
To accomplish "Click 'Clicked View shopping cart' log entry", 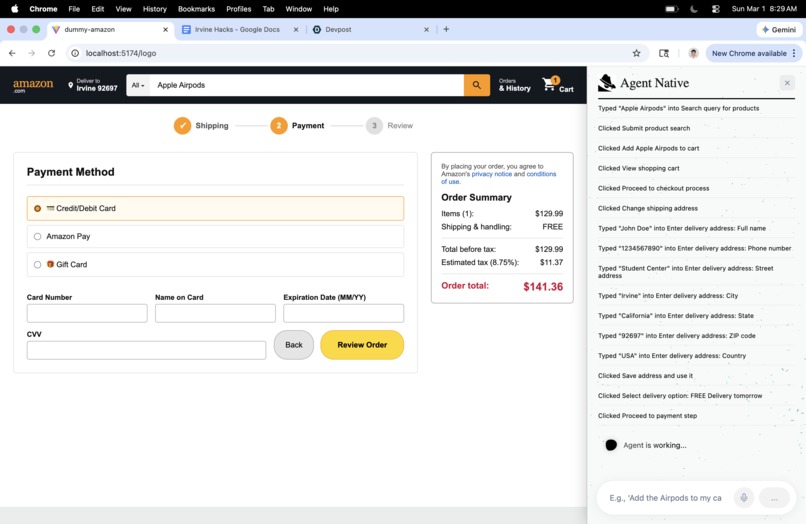I will (638, 168).
